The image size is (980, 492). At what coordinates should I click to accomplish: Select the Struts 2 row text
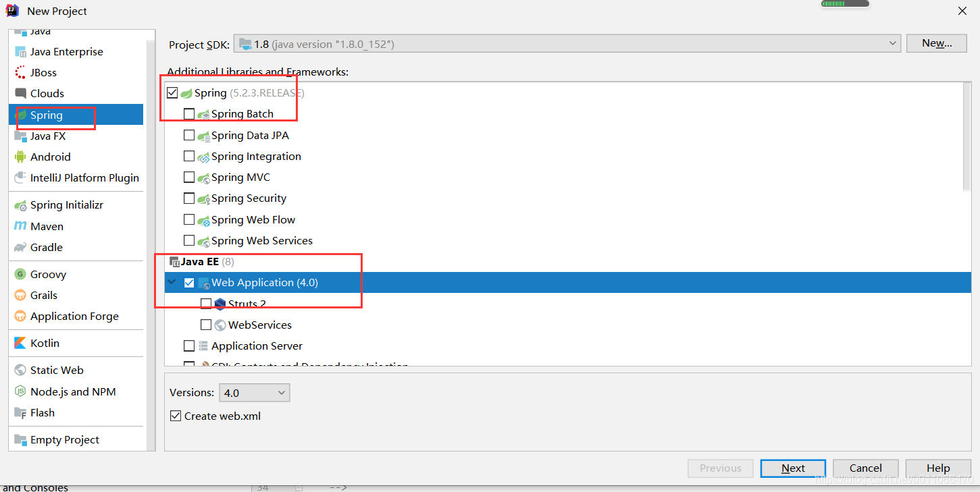247,304
